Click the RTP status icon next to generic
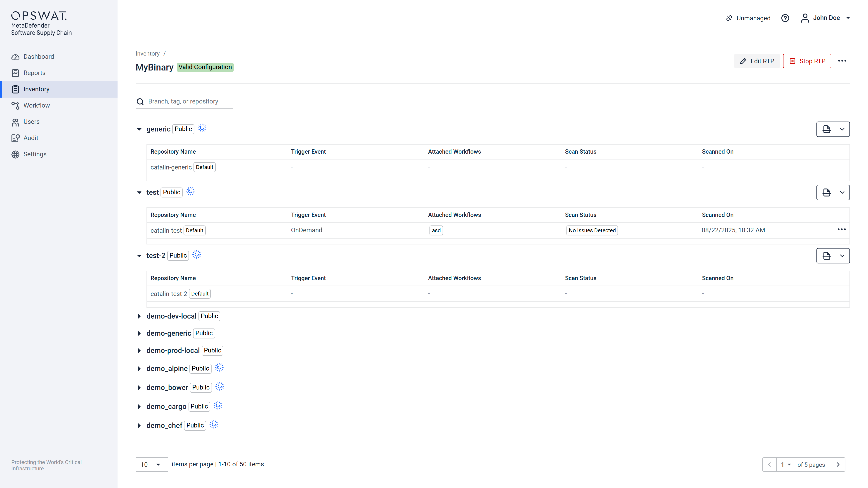 point(202,128)
